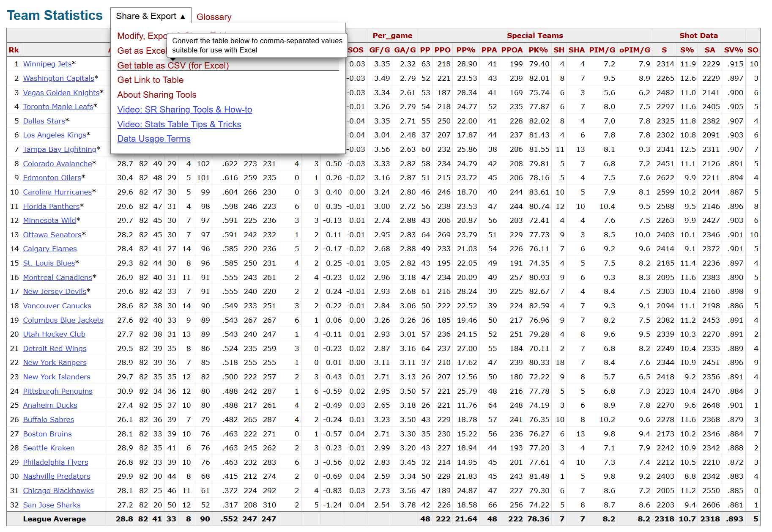Image resolution: width=772 pixels, height=532 pixels.
Task: Open Utah Hockey Club link
Action: (54, 334)
